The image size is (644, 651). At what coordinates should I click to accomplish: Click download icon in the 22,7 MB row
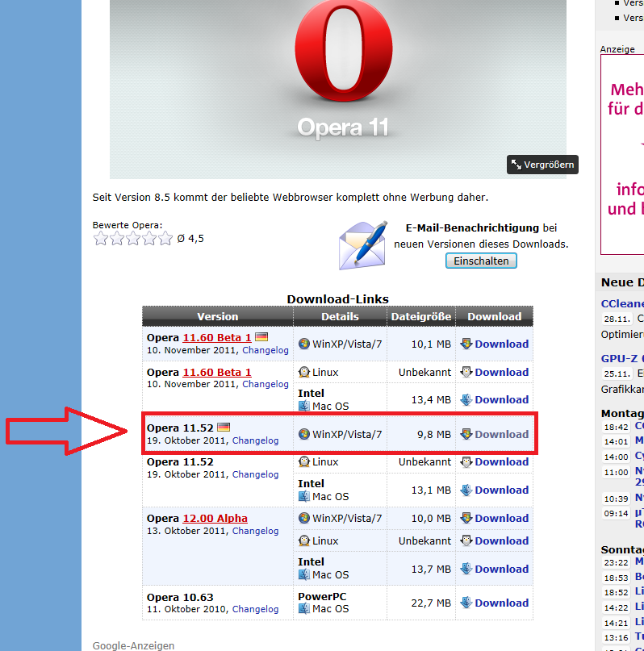coord(466,603)
